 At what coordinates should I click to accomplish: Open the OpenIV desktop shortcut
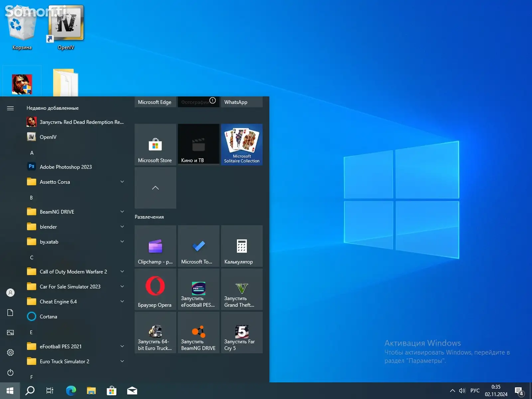click(x=66, y=28)
